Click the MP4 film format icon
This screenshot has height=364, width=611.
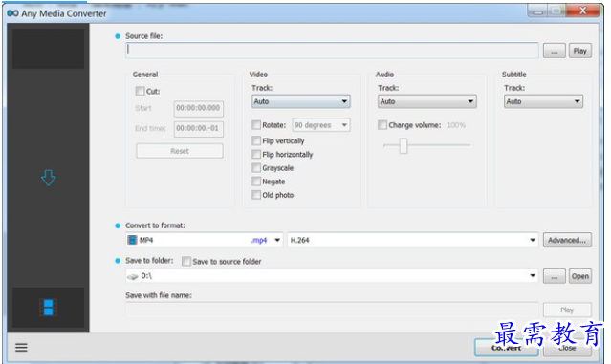[133, 240]
